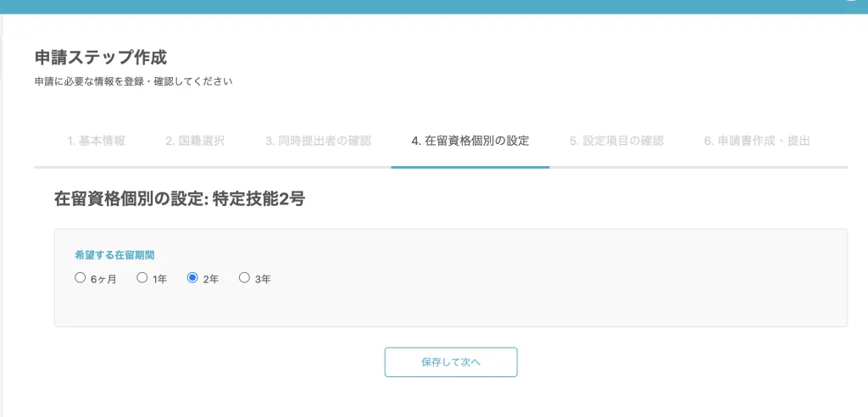
Task: Pick the 3年 radio button circle
Action: pos(244,277)
